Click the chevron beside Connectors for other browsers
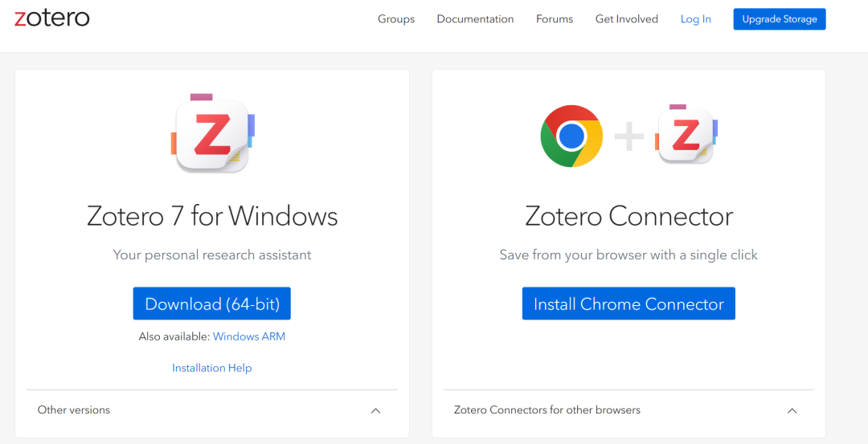Viewport: 868px width, 444px height. (792, 411)
